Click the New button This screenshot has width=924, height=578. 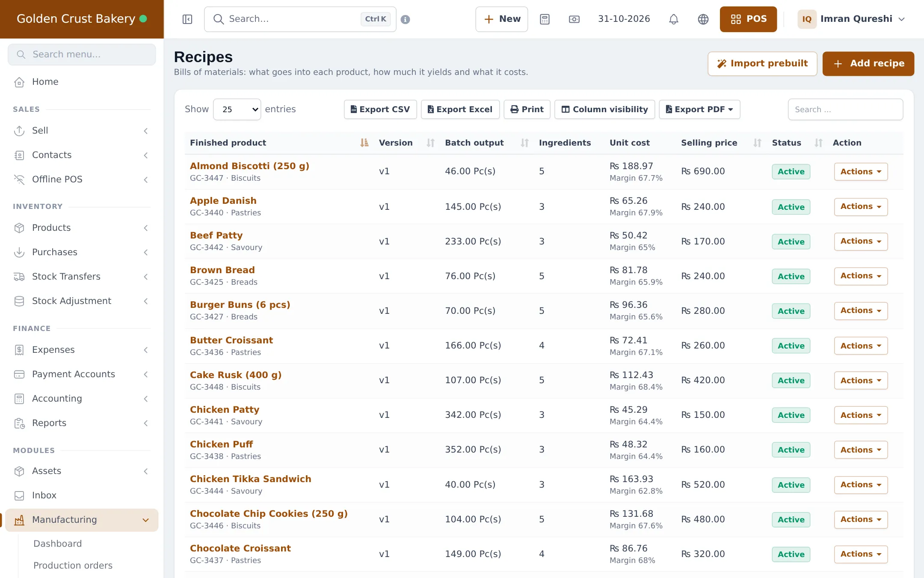click(x=502, y=19)
